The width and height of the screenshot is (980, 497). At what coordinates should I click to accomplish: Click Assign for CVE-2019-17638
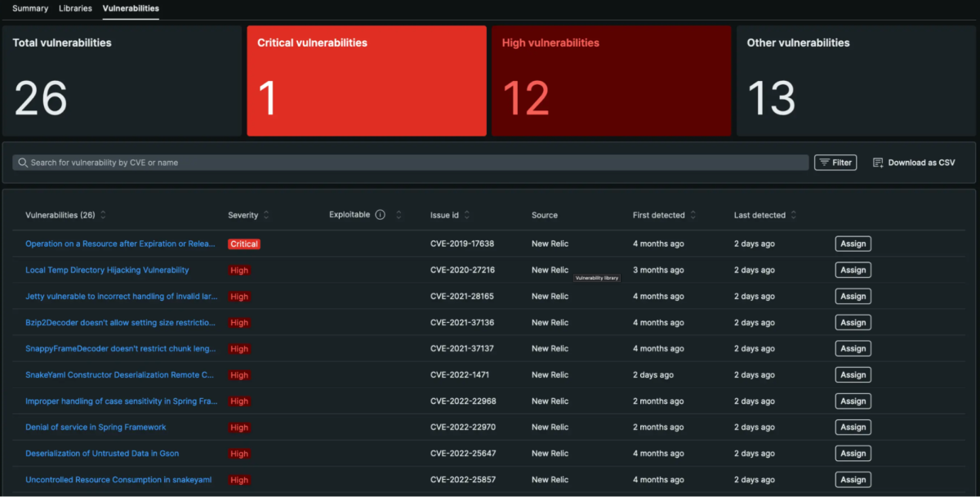coord(853,243)
